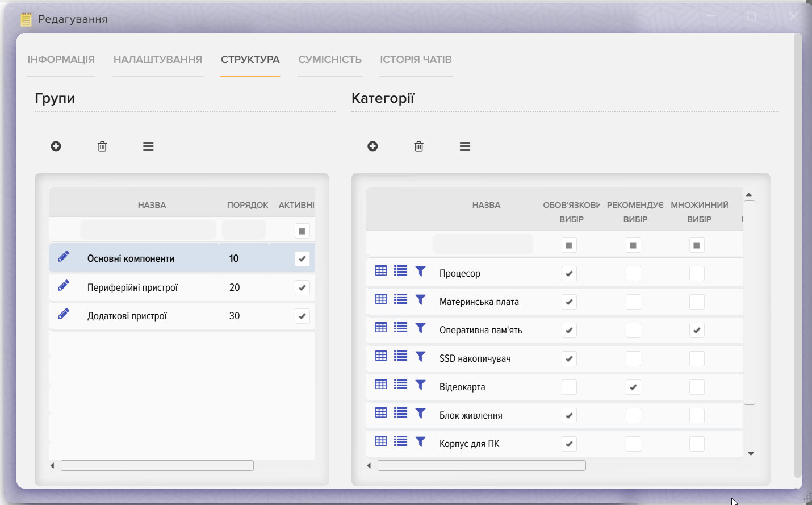This screenshot has width=812, height=505.
Task: Open filter icon for Процесор row
Action: coord(421,271)
